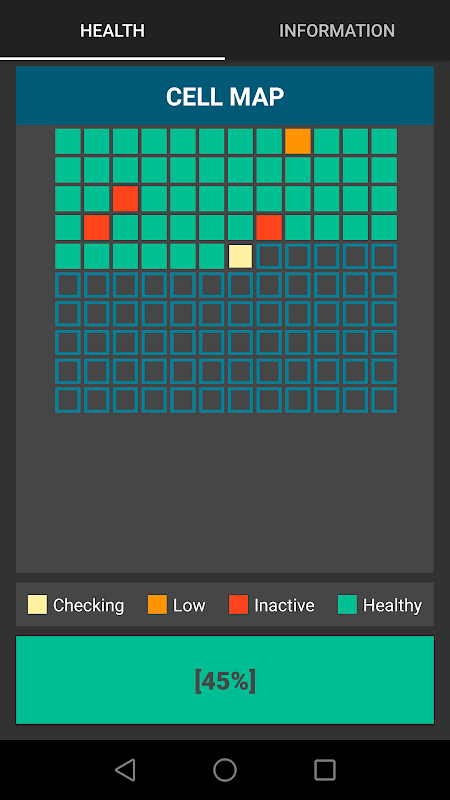Tap the Checking legend swatch
The height and width of the screenshot is (800, 450).
point(37,605)
